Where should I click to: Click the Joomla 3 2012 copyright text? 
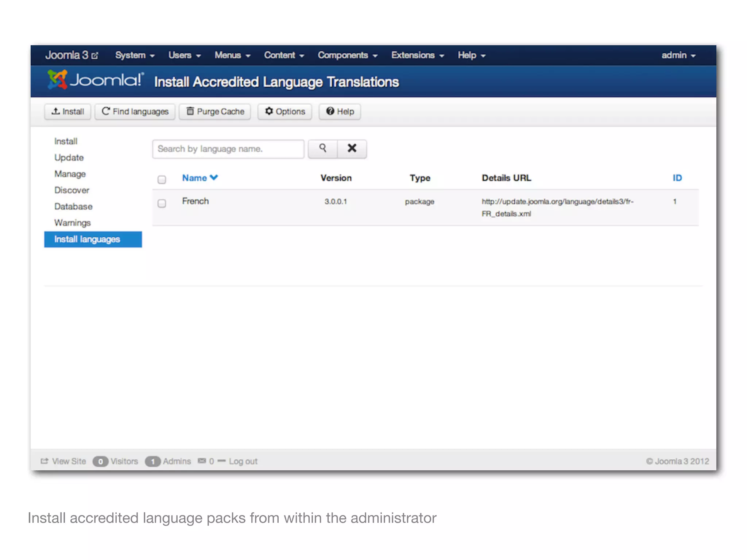[678, 461]
